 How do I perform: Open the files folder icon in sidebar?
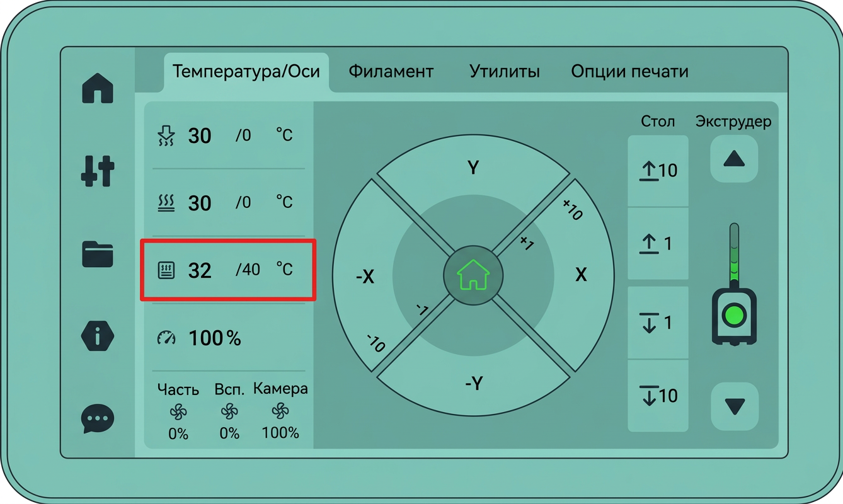98,254
